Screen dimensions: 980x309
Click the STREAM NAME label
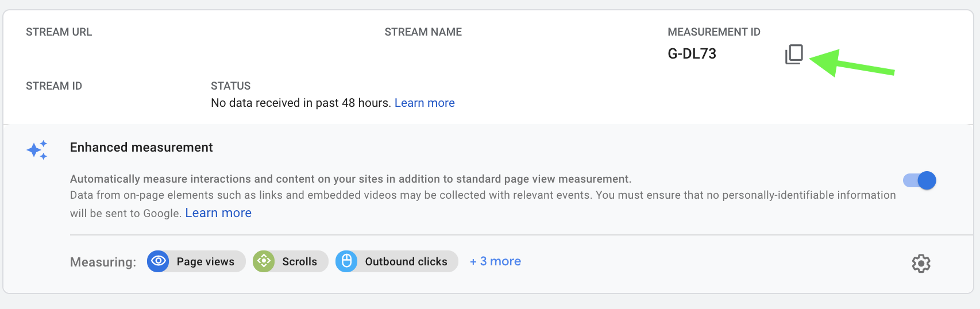423,32
